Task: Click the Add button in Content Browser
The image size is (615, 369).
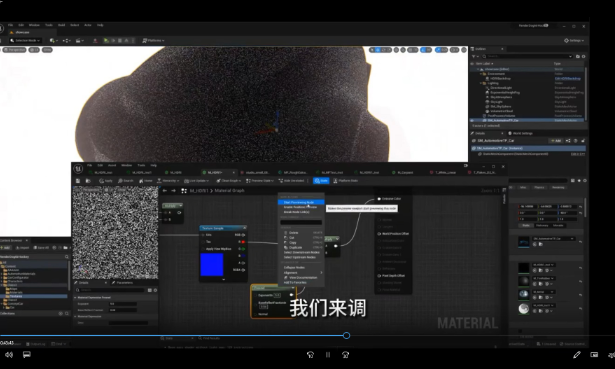Action: pos(5,248)
